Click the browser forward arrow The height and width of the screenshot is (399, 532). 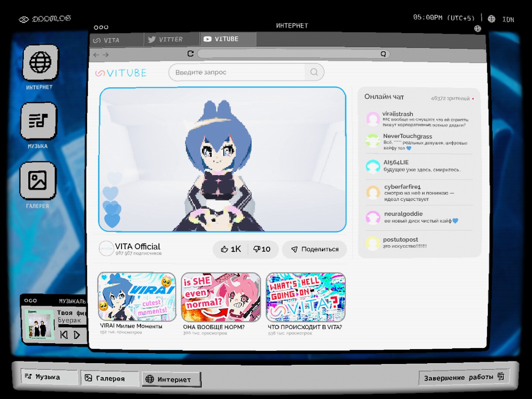[x=106, y=55]
